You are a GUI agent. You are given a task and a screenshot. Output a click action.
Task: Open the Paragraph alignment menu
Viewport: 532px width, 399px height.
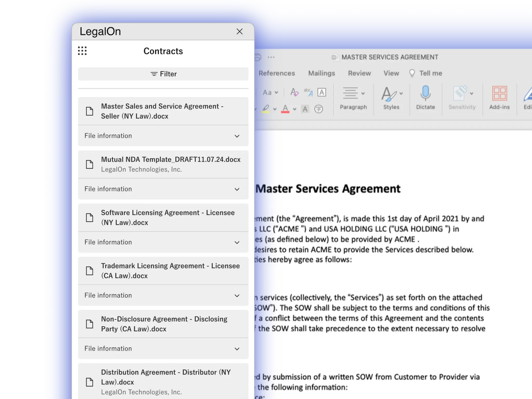point(354,98)
